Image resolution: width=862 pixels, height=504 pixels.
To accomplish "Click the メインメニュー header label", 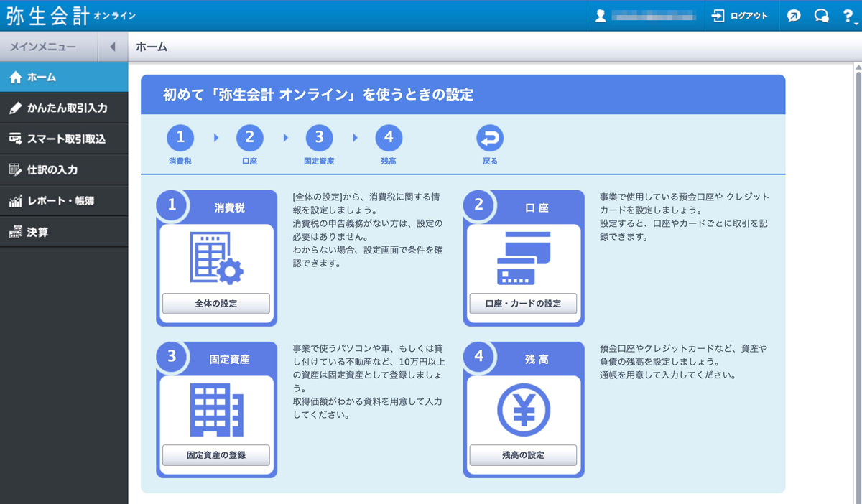I will [x=43, y=47].
